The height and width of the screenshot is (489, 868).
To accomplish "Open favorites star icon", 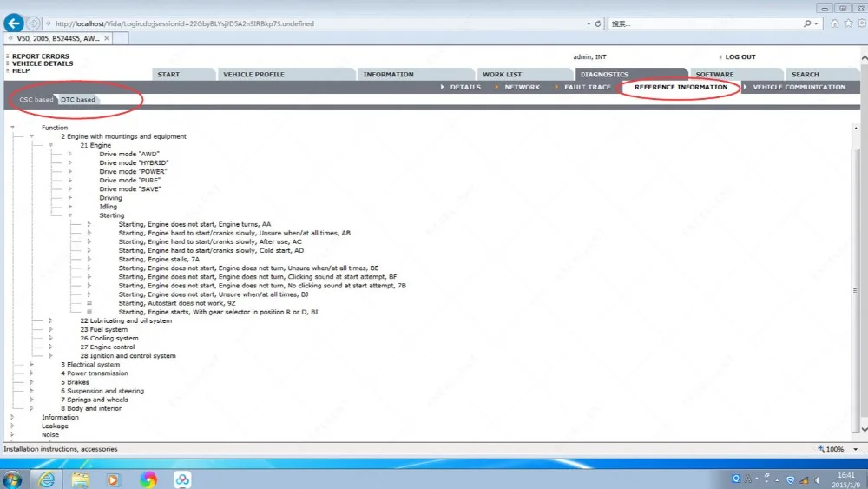I will pyautogui.click(x=848, y=23).
